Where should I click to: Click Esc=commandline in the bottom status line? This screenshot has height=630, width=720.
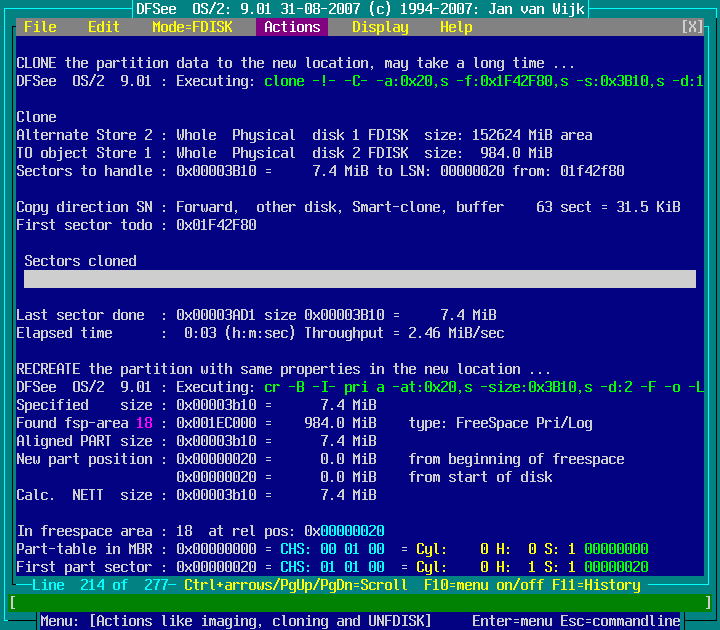(x=624, y=621)
